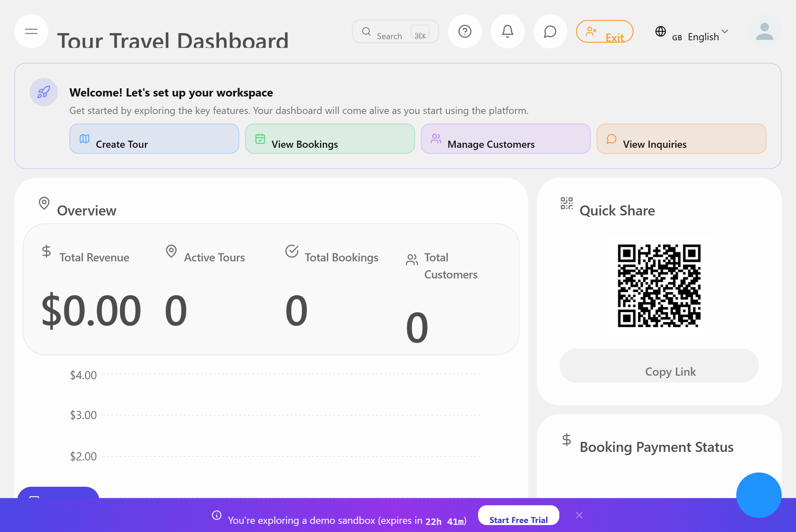Image resolution: width=796 pixels, height=532 pixels.
Task: Click Start Free Trial button
Action: pos(518,515)
